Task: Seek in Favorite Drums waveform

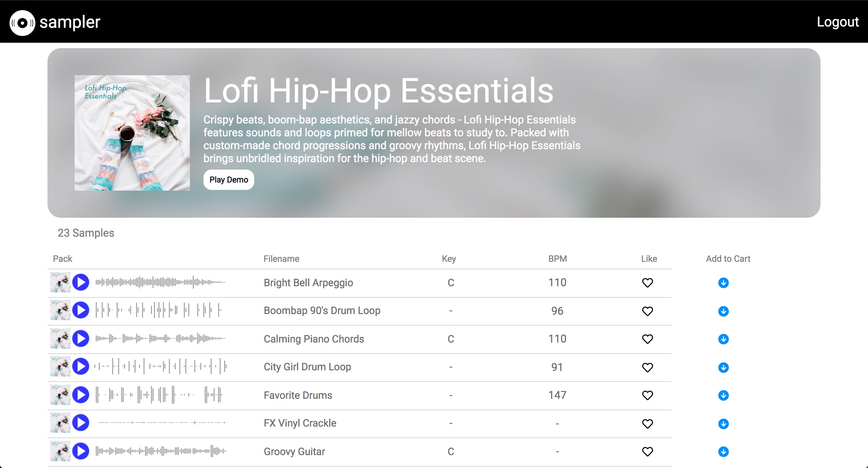Action: pos(159,395)
